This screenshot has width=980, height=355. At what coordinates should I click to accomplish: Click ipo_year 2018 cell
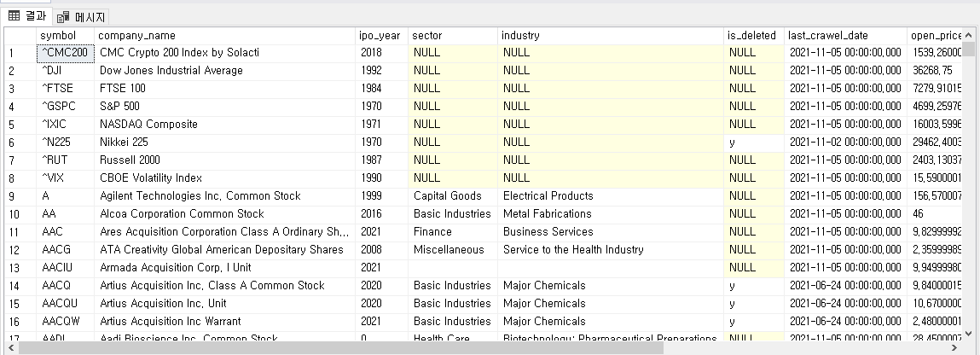381,53
